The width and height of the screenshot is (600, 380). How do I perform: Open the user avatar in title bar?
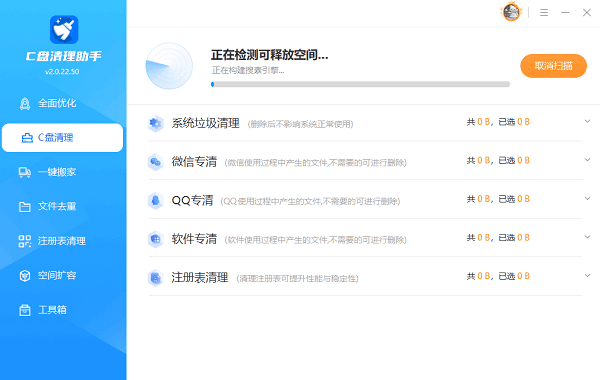click(511, 12)
